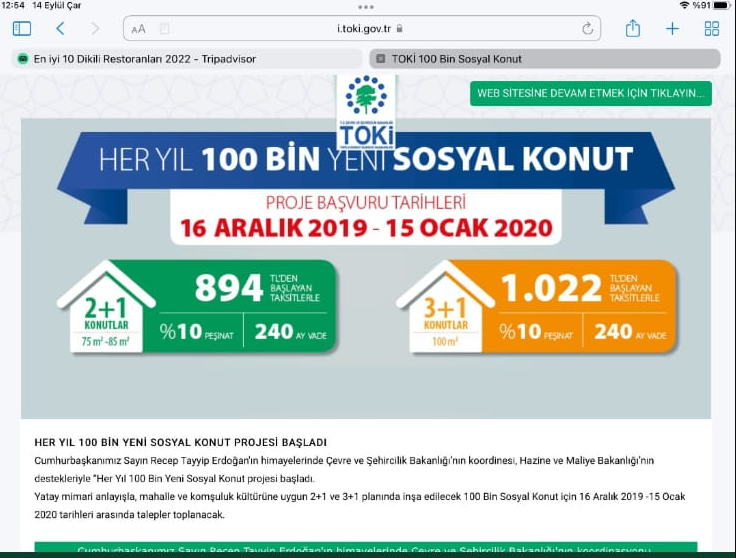Reload the page with the refresh icon
The height and width of the screenshot is (558, 736).
587,29
